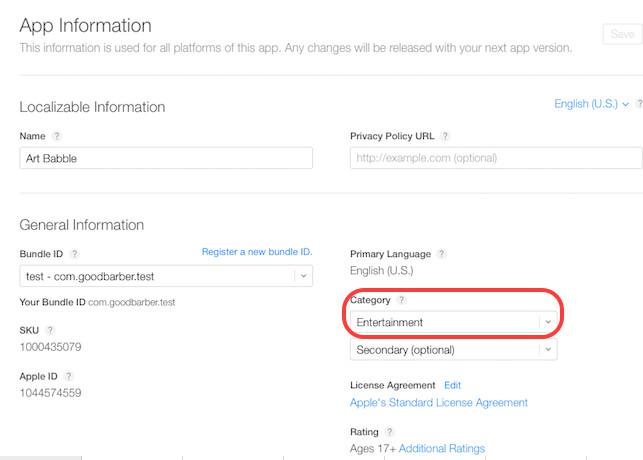Click the Privacy Policy URL input field
This screenshot has height=460, width=643.
click(496, 158)
